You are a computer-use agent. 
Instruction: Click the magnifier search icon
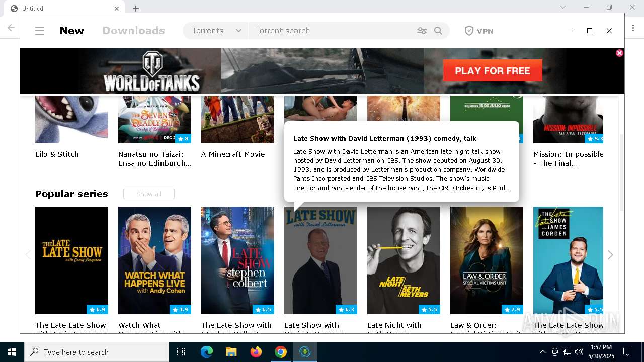click(x=438, y=31)
